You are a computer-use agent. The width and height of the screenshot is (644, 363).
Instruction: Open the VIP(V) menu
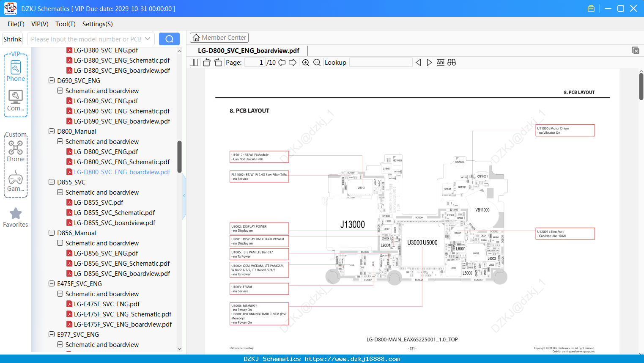click(40, 24)
